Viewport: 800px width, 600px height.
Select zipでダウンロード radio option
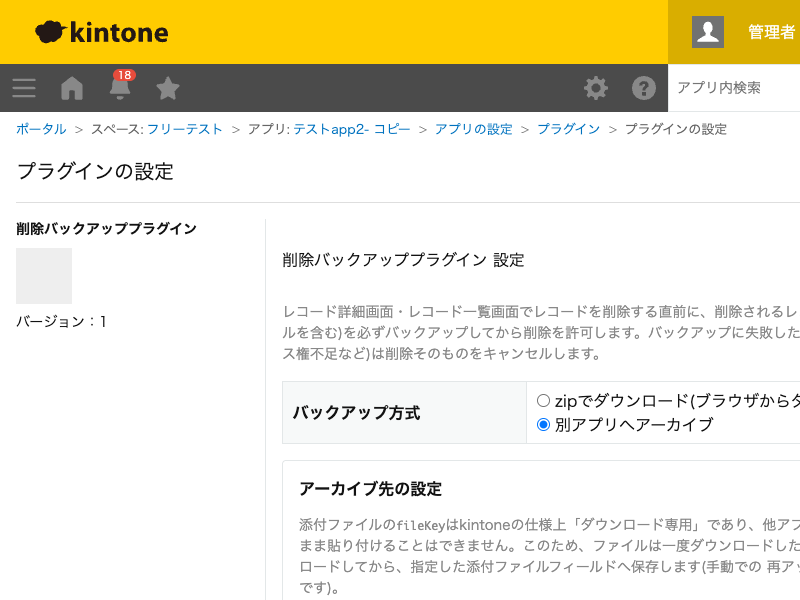click(543, 401)
